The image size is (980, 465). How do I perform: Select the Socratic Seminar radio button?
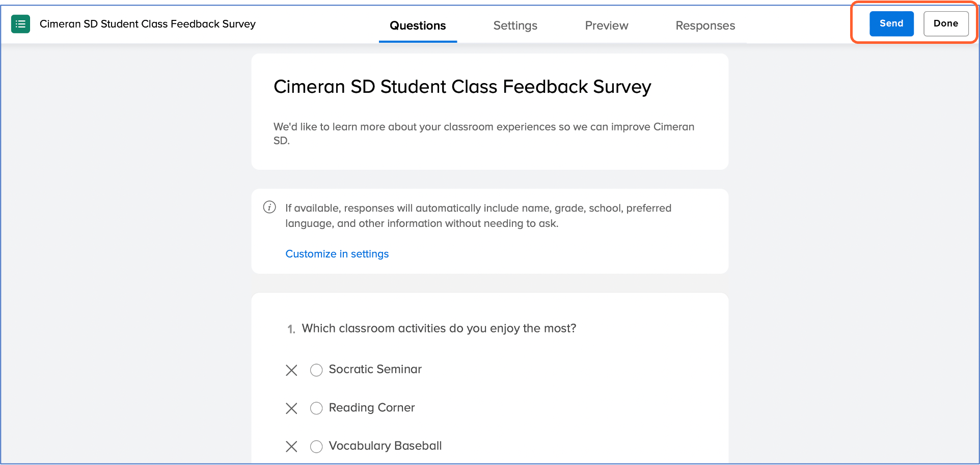tap(316, 370)
